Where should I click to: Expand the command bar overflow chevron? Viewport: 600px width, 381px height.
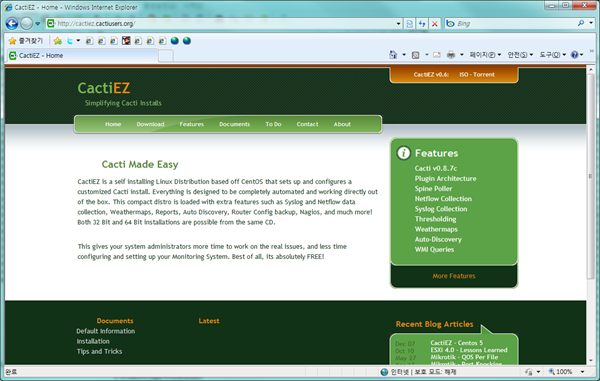[592, 51]
